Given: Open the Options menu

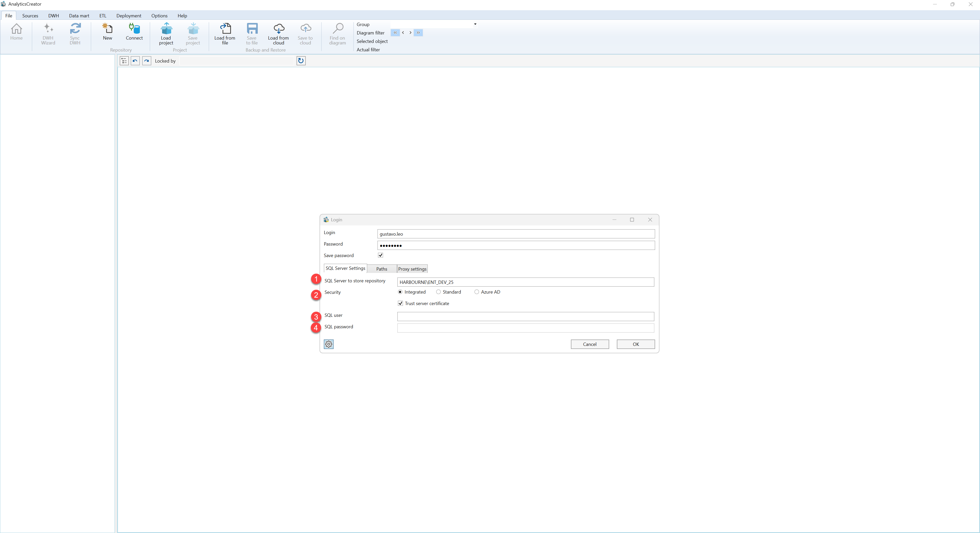Looking at the screenshot, I should (x=160, y=16).
